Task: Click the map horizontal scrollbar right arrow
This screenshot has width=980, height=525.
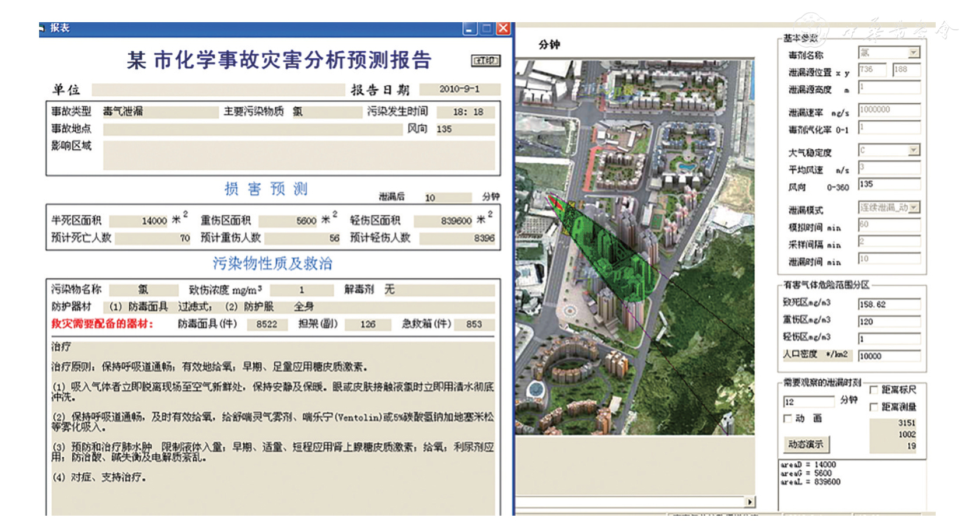Action: [750, 502]
